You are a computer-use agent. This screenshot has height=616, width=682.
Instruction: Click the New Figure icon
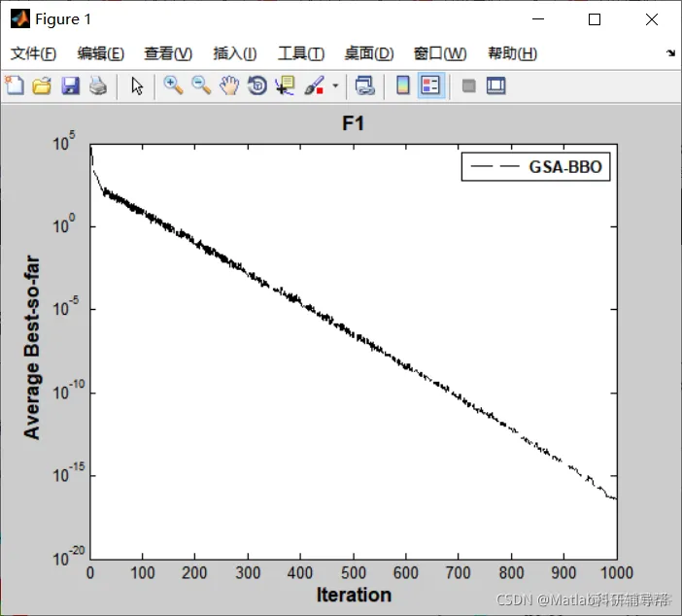click(x=15, y=86)
